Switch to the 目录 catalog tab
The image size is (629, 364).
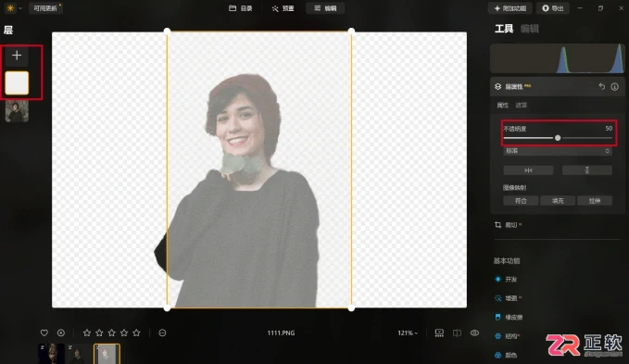click(241, 8)
